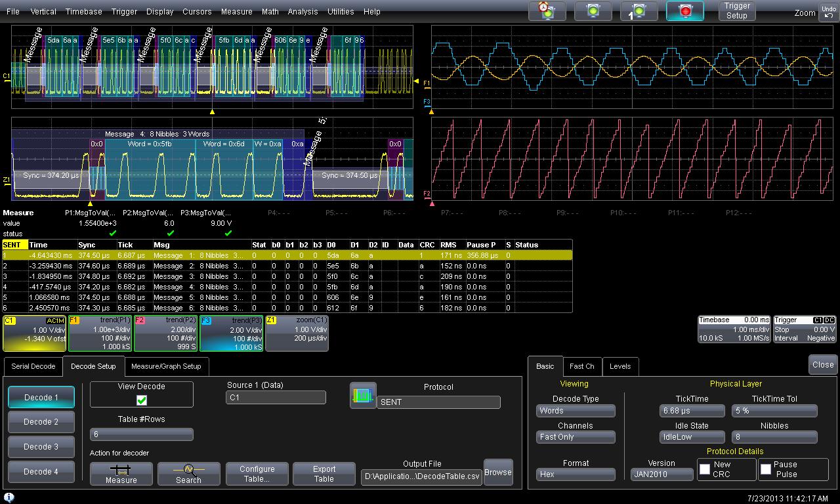Click the Single trigger mode icon
The width and height of the screenshot is (840, 504).
coord(639,11)
